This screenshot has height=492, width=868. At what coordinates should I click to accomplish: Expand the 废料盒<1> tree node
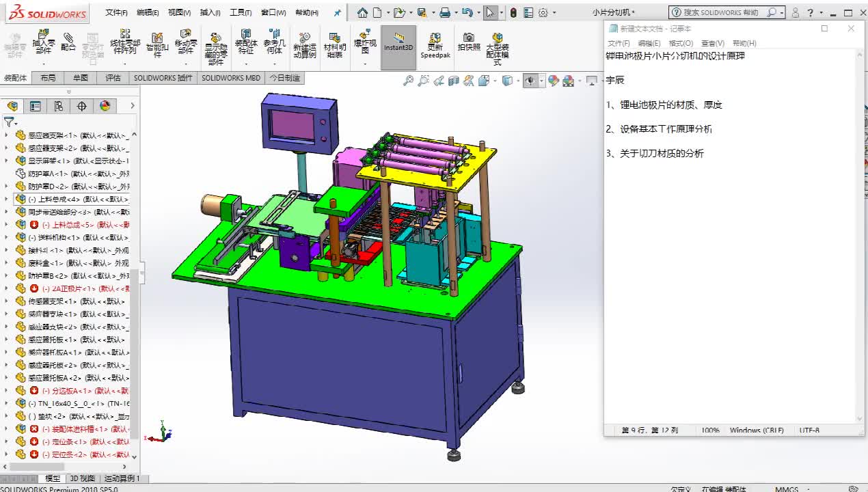7,263
